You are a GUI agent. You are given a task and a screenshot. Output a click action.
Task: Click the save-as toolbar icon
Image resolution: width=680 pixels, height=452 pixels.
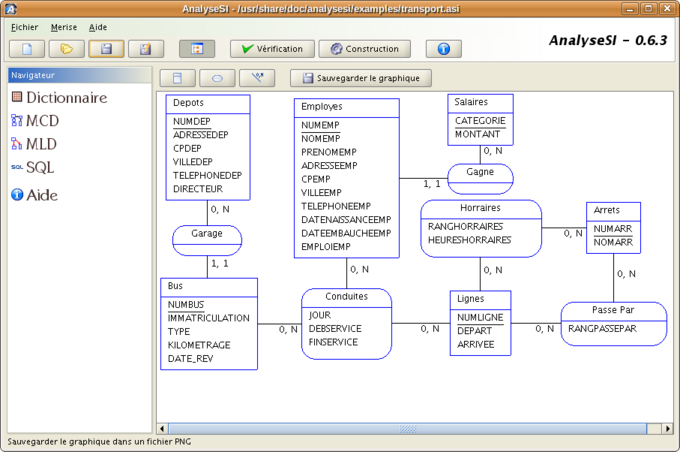coord(146,48)
